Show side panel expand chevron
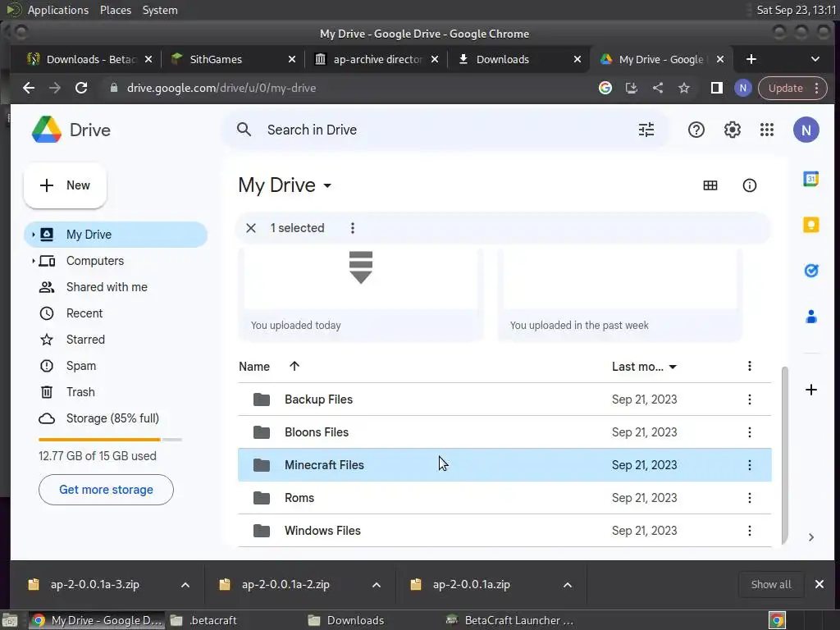Screen dimensions: 840x630 tap(811, 537)
